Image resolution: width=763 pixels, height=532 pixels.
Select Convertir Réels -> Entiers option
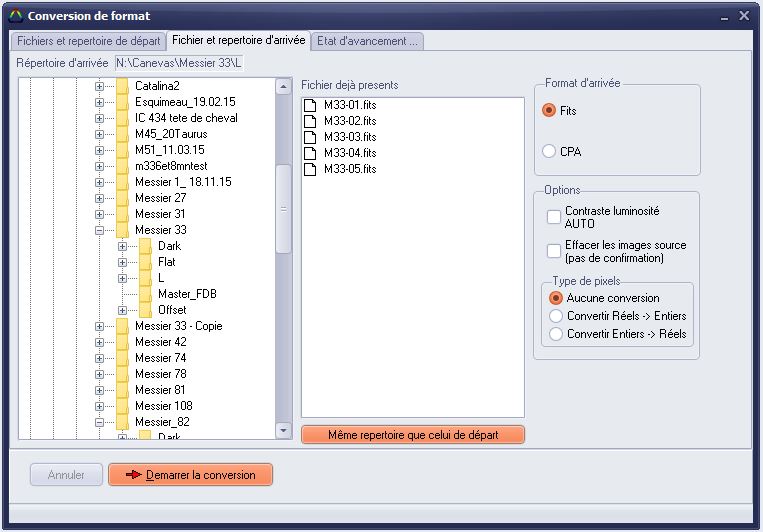click(x=556, y=316)
